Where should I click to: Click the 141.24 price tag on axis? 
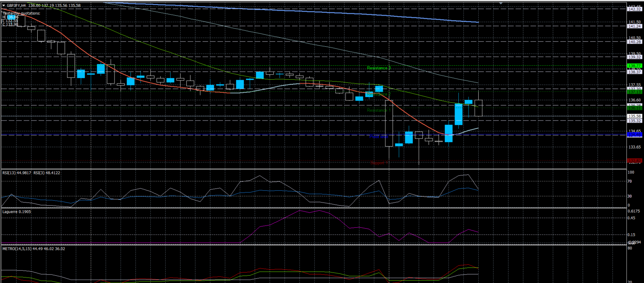635,26
